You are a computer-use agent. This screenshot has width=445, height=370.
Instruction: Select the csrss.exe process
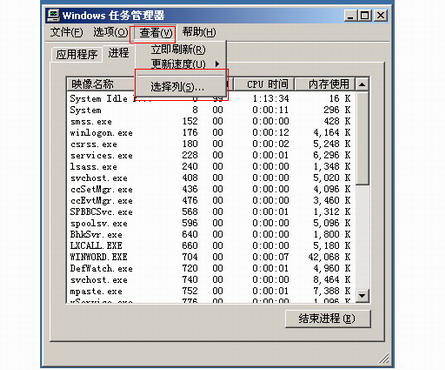[211, 144]
